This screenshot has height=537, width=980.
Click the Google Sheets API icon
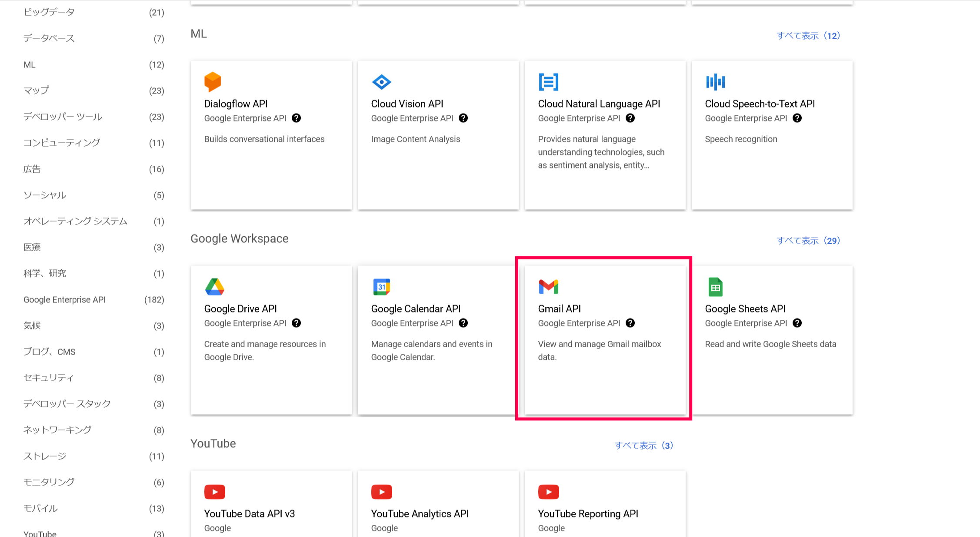pyautogui.click(x=715, y=287)
